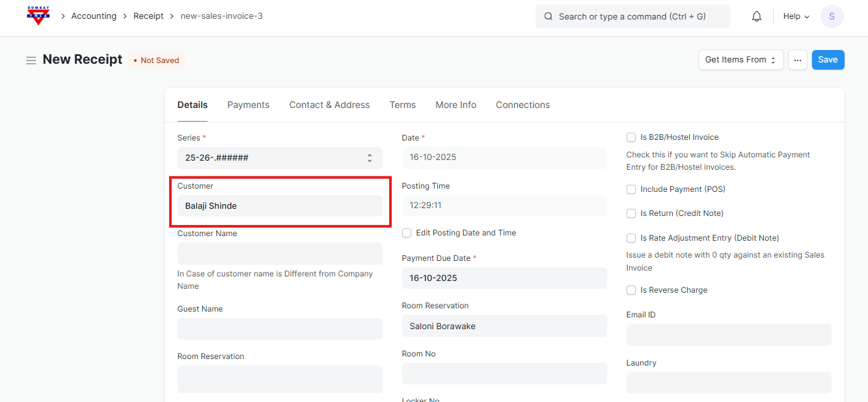Open the three-dots more options menu
Image resolution: width=868 pixels, height=402 pixels.
pos(797,60)
